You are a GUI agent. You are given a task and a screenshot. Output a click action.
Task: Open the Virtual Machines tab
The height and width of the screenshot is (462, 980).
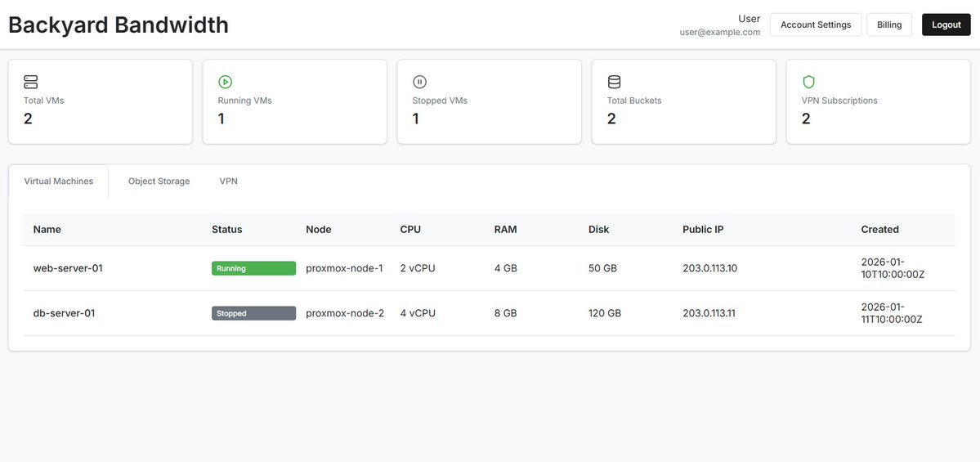pos(59,182)
